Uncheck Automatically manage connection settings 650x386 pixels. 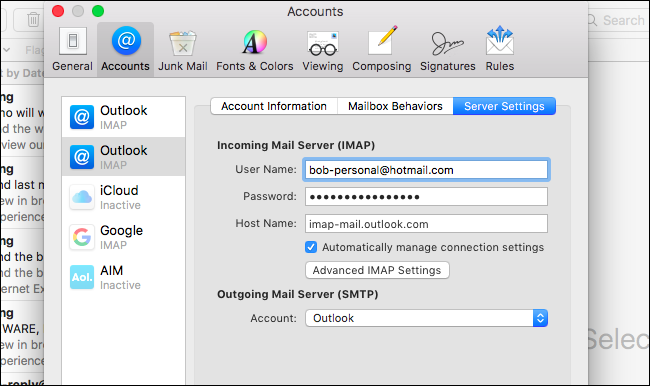click(311, 247)
